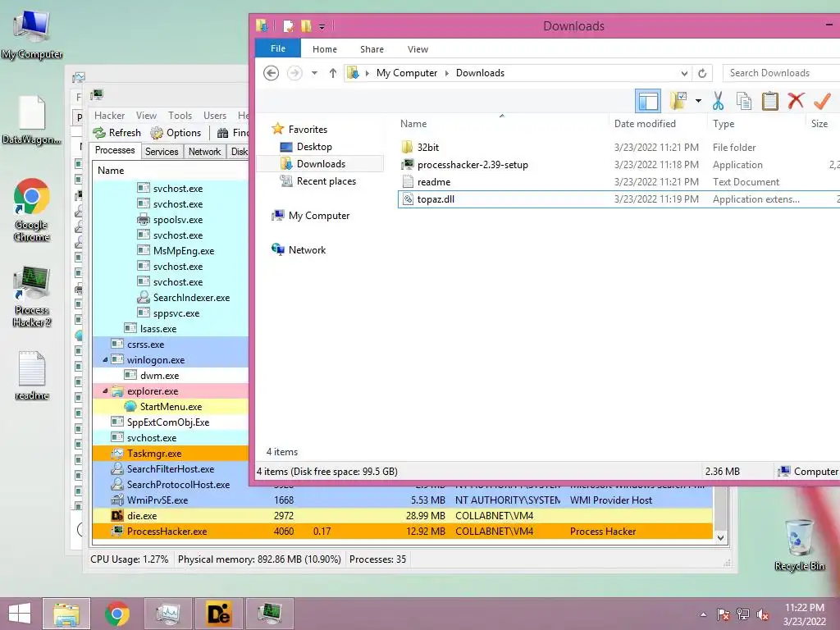The image size is (840, 630).
Task: Select Network in navigation pane
Action: (x=307, y=249)
